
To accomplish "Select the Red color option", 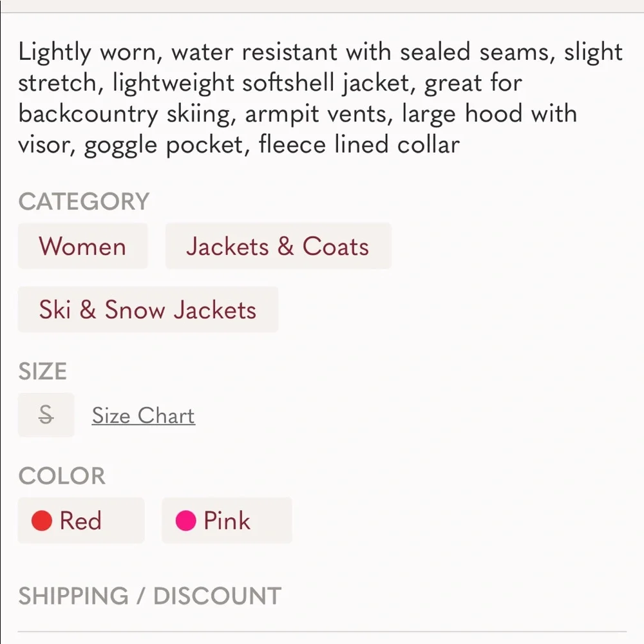I will [x=80, y=520].
